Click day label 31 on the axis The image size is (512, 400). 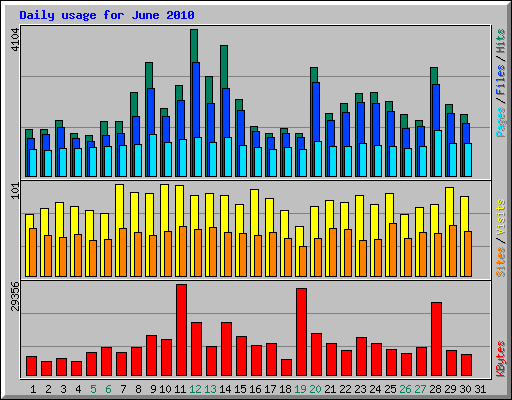point(480,389)
